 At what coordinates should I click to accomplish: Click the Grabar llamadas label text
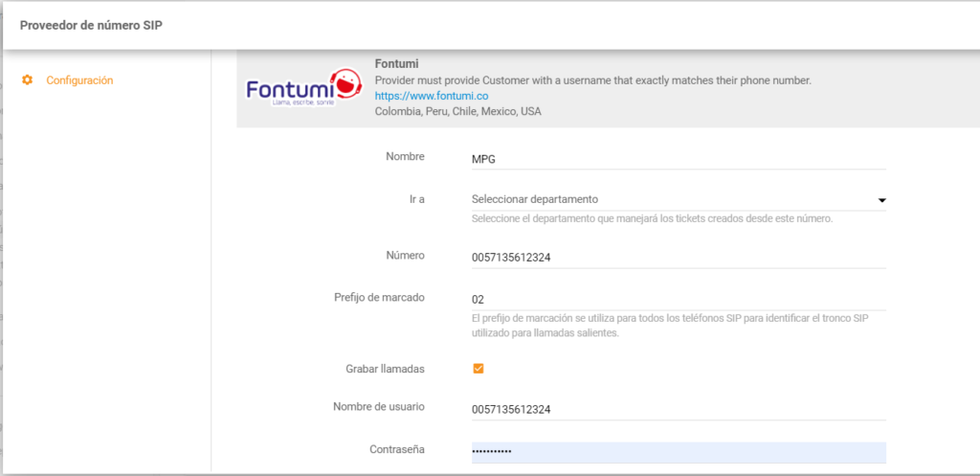[x=385, y=369]
